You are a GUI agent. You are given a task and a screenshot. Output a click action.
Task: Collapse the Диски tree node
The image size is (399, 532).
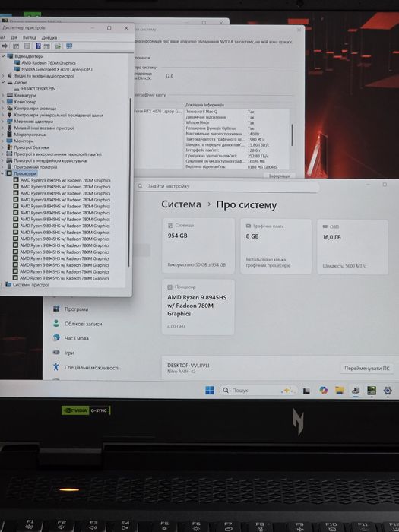[3, 82]
